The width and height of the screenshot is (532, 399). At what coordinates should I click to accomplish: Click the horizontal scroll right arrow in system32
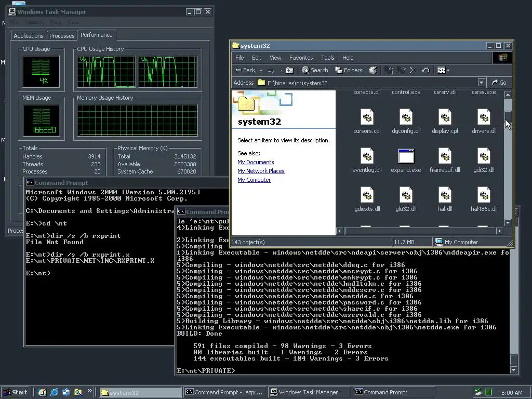tap(499, 231)
